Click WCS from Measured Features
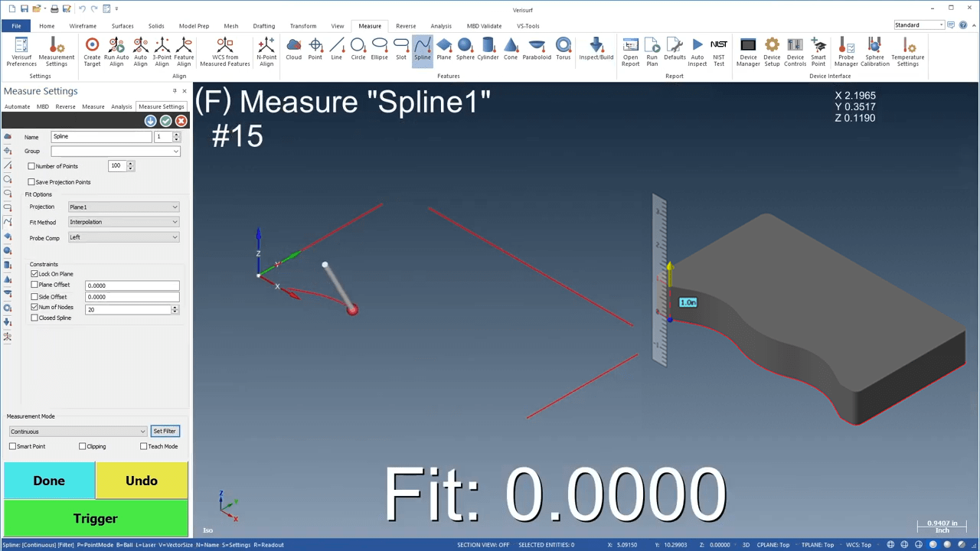Screen dimensions: 980x551 (x=225, y=52)
